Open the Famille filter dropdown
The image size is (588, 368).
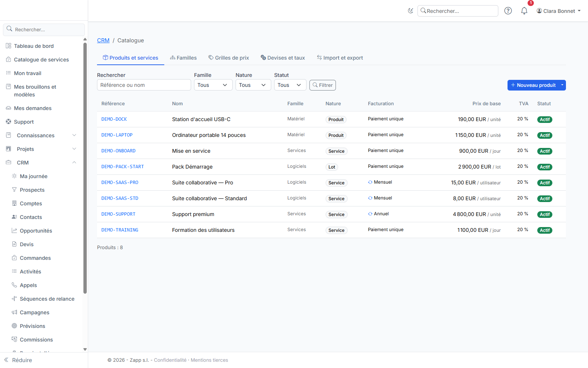213,85
